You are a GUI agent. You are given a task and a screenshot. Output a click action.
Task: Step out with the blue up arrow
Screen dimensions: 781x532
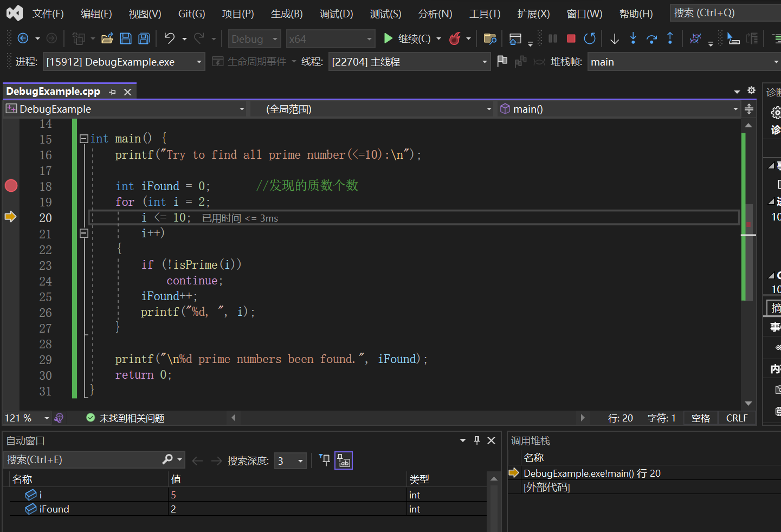670,38
